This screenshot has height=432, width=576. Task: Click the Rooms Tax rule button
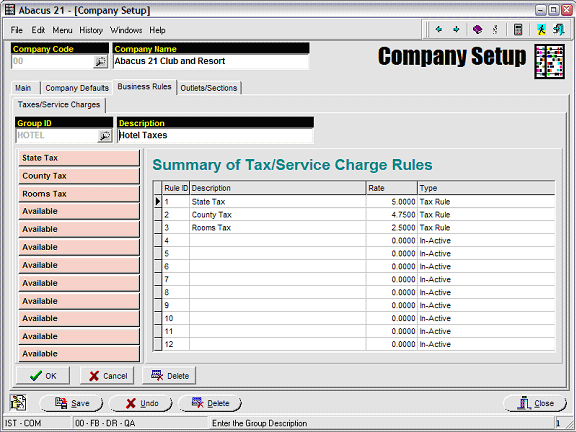pos(79,194)
